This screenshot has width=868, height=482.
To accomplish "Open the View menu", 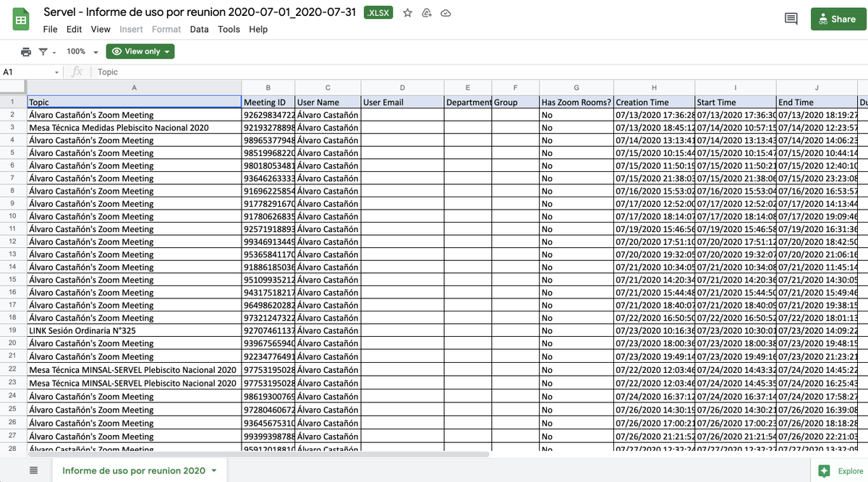I will coord(101,30).
